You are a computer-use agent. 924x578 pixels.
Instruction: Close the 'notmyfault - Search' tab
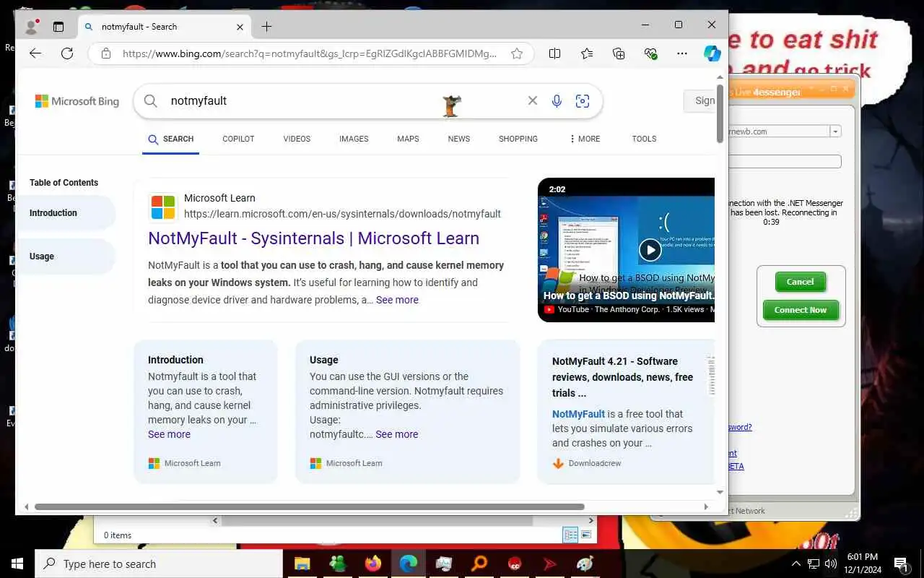click(x=240, y=27)
